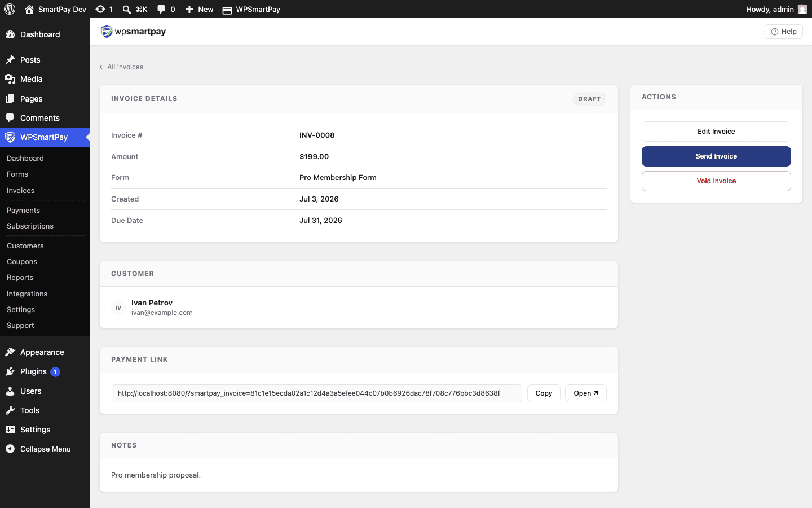
Task: Click the Plugins plug icon
Action: (10, 371)
